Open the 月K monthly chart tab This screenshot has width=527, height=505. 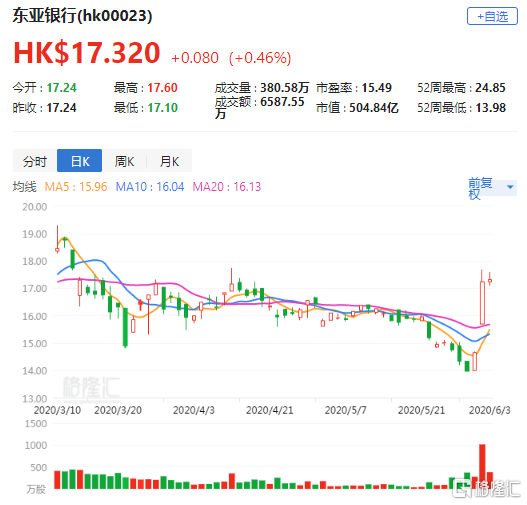pyautogui.click(x=169, y=161)
